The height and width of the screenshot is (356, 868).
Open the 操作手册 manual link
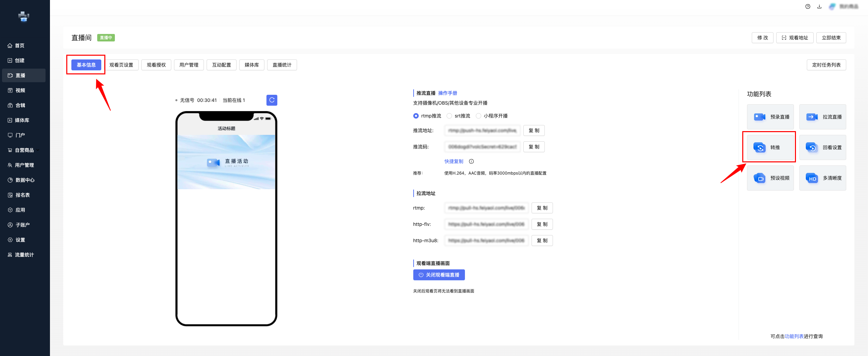pos(448,93)
